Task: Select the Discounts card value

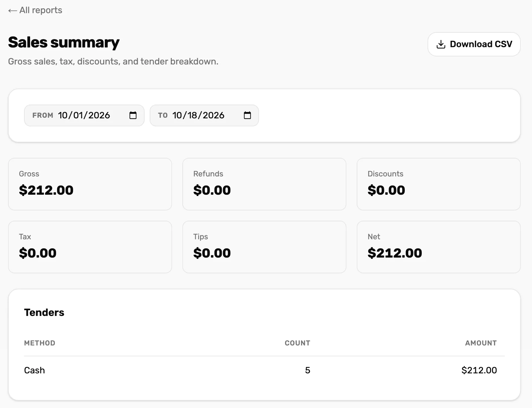Action: (x=386, y=190)
